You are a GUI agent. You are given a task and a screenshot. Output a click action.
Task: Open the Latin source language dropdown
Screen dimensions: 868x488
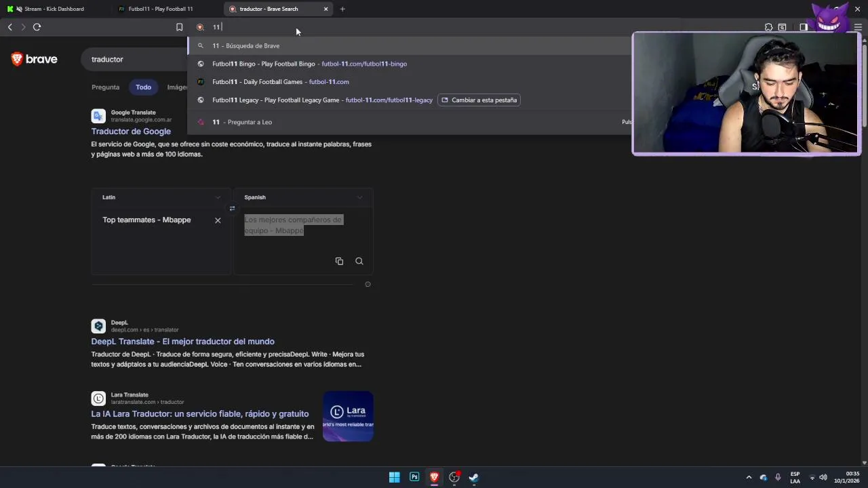point(161,197)
